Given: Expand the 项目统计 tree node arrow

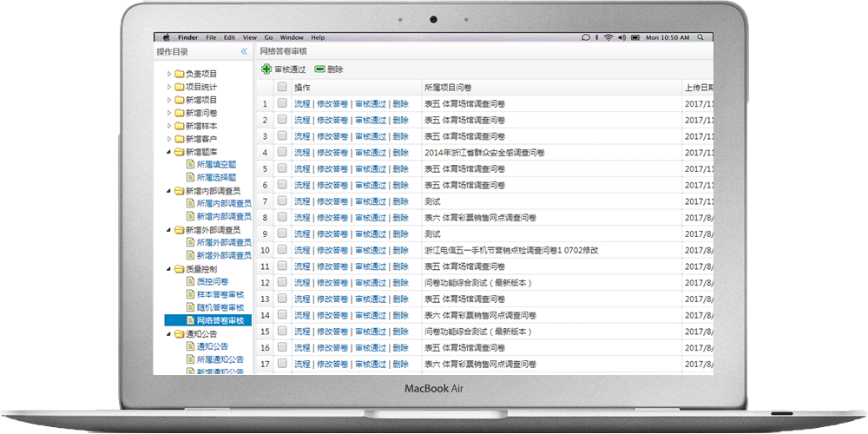Looking at the screenshot, I should (x=169, y=88).
